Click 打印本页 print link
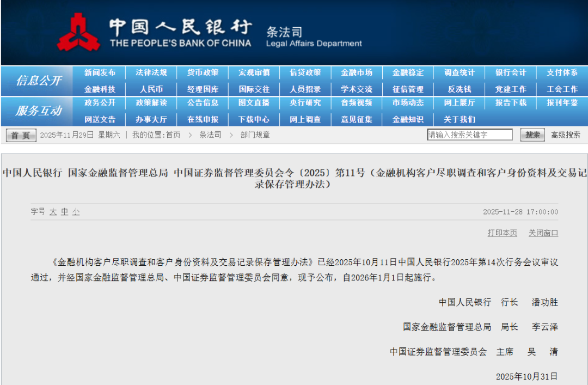This screenshot has height=385, width=588. tap(502, 233)
